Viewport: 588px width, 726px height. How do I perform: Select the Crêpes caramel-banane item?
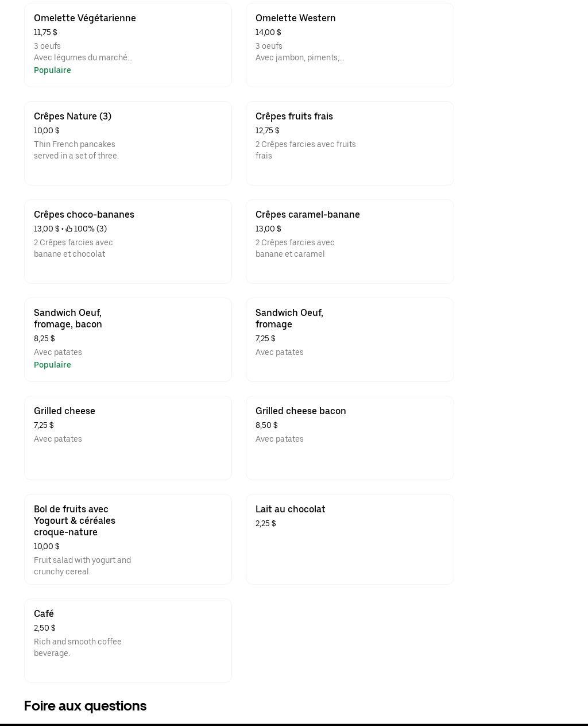[308, 215]
